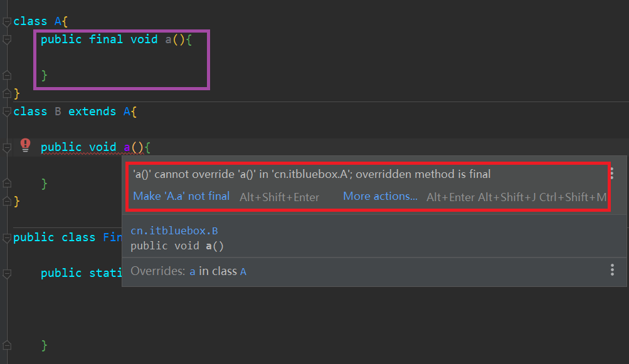Screen dimensions: 629x364
Task: Collapse 'public void a()' method fold in B
Action: click(7, 147)
